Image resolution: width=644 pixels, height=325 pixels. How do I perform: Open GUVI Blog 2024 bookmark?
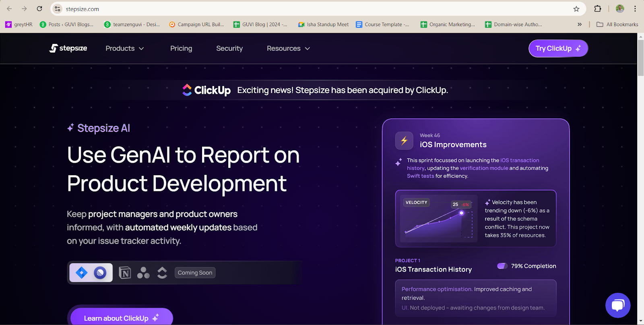pyautogui.click(x=260, y=25)
